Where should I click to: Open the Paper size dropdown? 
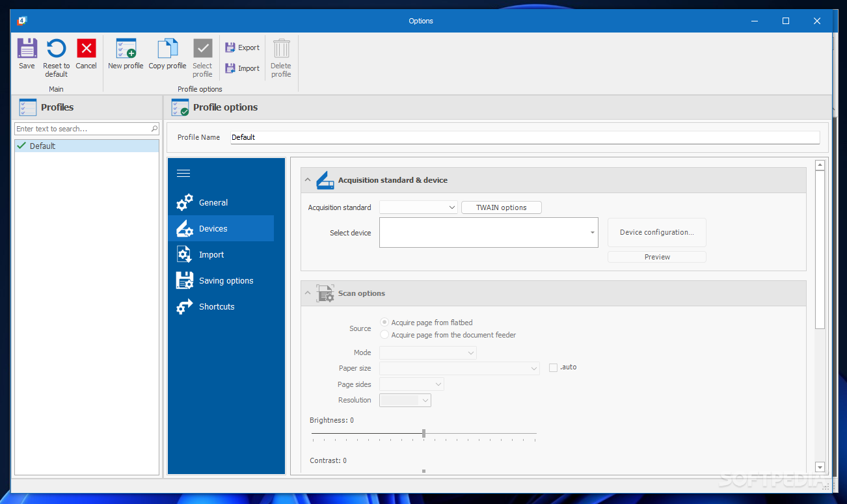pyautogui.click(x=533, y=368)
